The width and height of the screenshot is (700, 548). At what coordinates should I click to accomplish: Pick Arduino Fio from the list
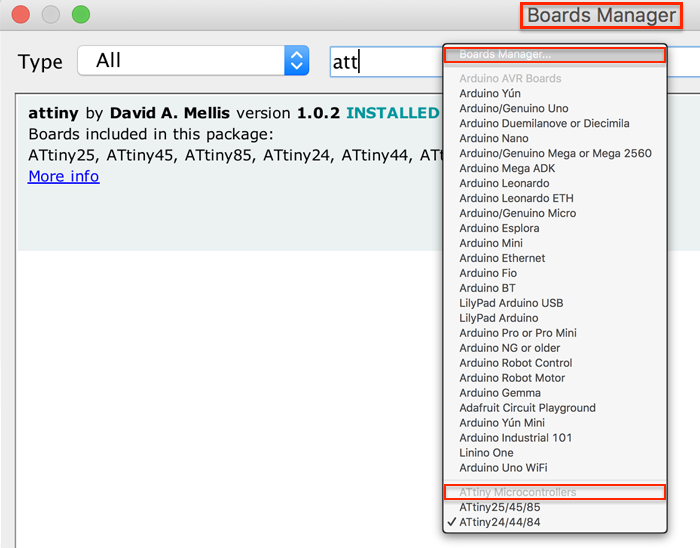coord(555,273)
